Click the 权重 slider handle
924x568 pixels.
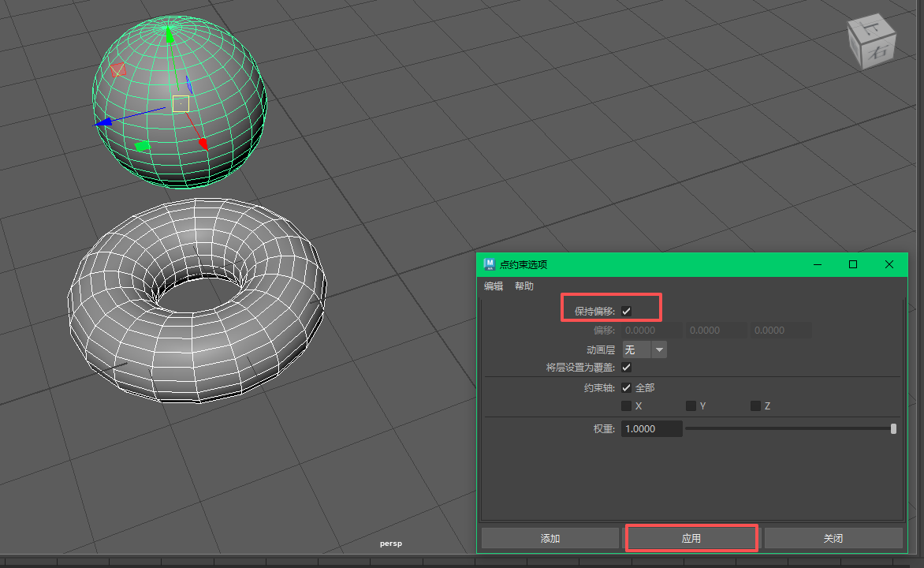893,429
